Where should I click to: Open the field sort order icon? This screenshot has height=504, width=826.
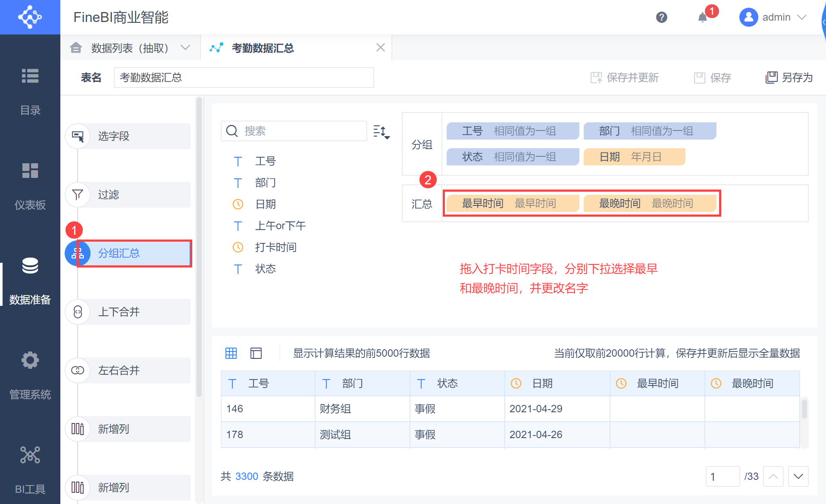tap(381, 131)
